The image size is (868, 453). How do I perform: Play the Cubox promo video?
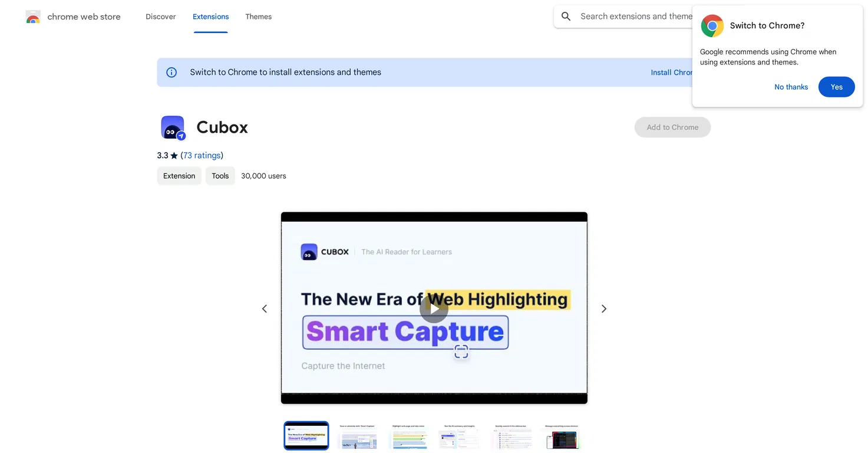pyautogui.click(x=434, y=308)
